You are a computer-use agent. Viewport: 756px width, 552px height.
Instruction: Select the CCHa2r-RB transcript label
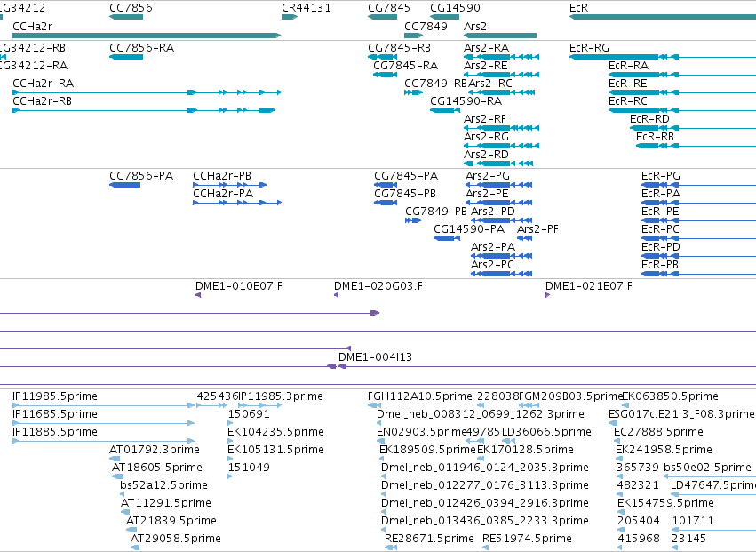tap(42, 100)
